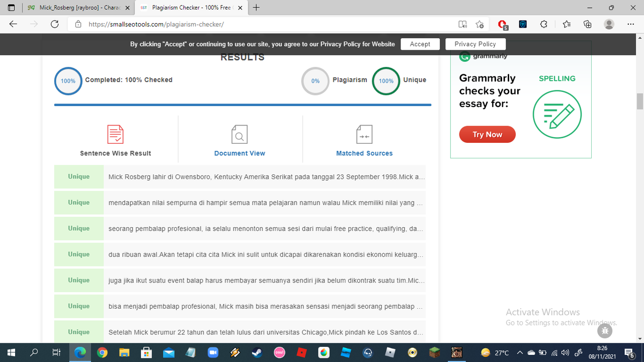Screen dimensions: 644x362
Task: Click the Grammarly logo in the ad
Action: 484,56
